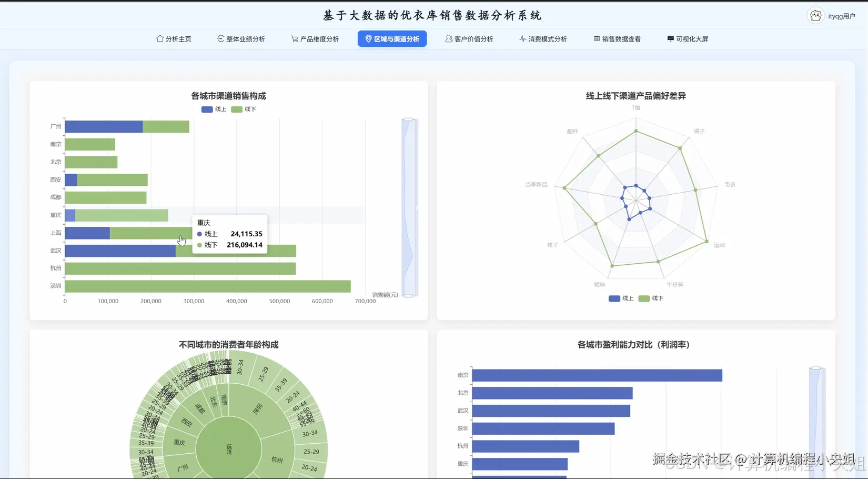Click the ityqg用户 avatar icon
Screen dimensions: 868x479
(815, 16)
